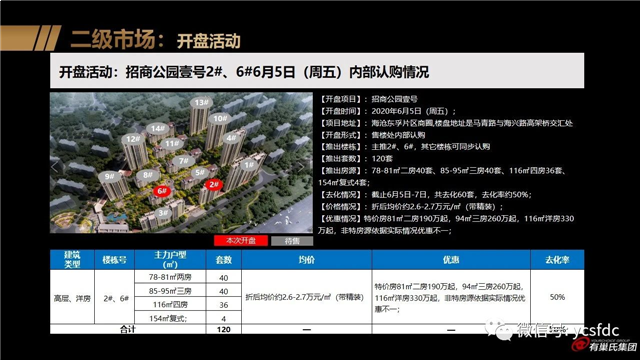
Task: Click the 优惠 table header
Action: (451, 260)
